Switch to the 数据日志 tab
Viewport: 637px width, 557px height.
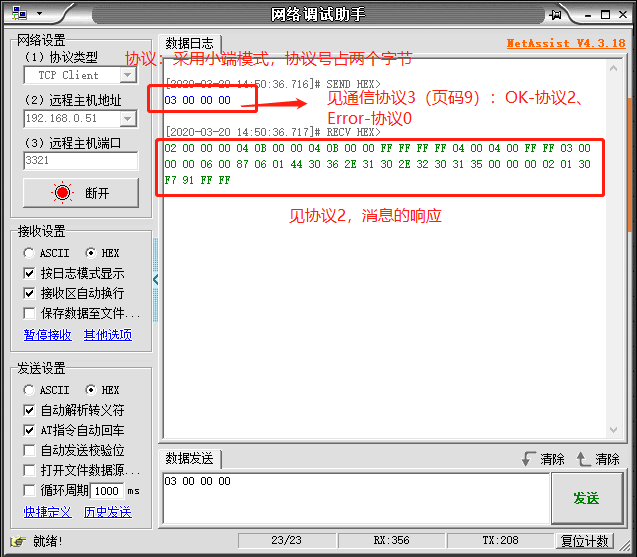[x=189, y=43]
